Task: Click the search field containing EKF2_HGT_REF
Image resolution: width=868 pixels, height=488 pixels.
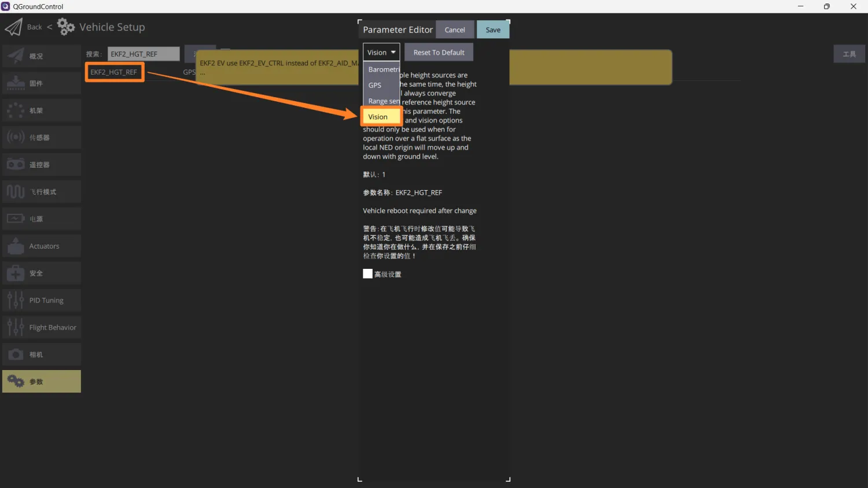Action: tap(144, 54)
